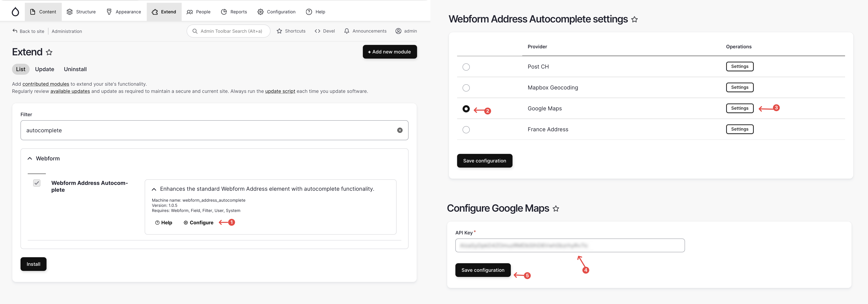Switch to the Uninstall tab
Image resolution: width=868 pixels, height=304 pixels.
75,69
